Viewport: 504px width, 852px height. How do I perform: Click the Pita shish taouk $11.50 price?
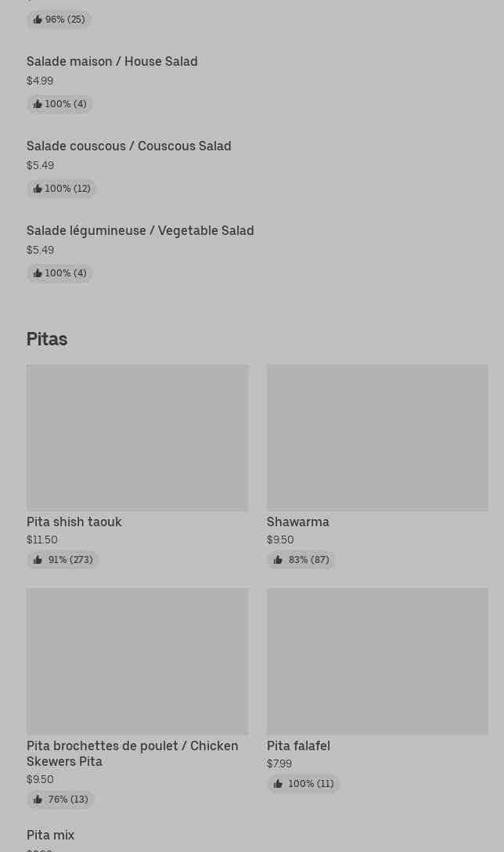point(41,540)
